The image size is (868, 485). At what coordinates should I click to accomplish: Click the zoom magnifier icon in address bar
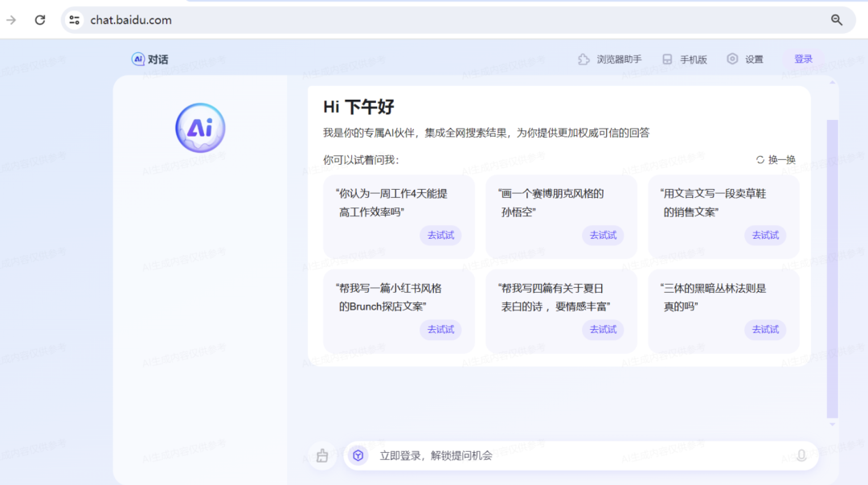tap(837, 20)
